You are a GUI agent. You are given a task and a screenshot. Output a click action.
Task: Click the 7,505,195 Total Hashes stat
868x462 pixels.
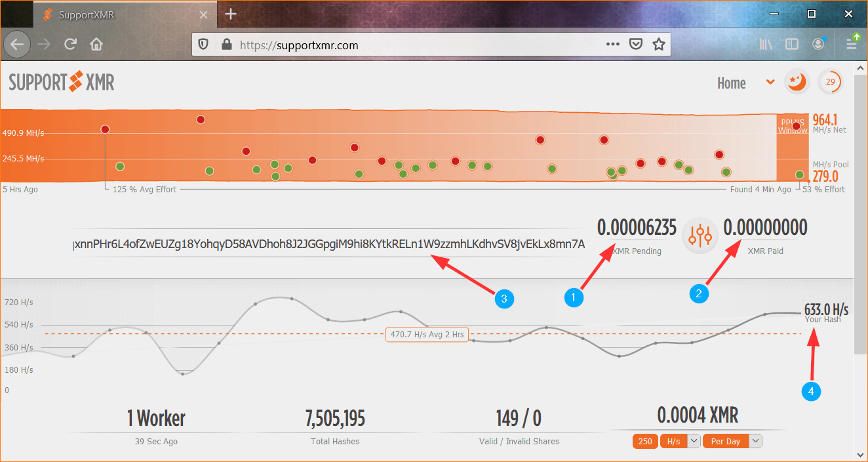click(x=335, y=418)
